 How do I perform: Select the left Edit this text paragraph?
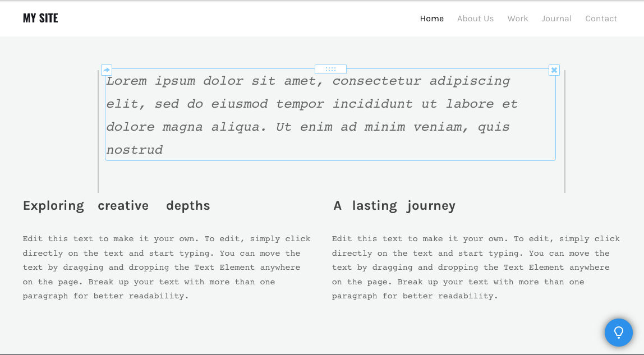point(167,267)
